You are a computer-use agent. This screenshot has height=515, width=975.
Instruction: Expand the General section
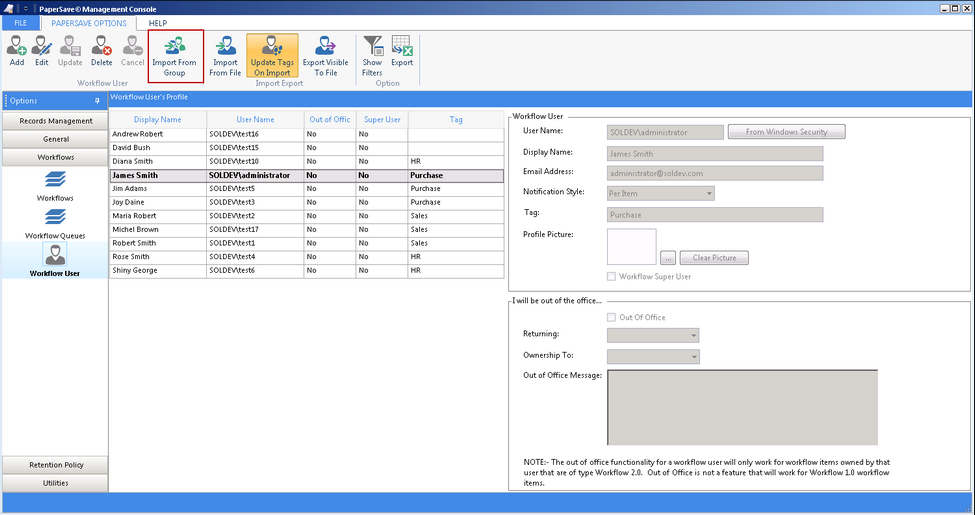click(55, 139)
